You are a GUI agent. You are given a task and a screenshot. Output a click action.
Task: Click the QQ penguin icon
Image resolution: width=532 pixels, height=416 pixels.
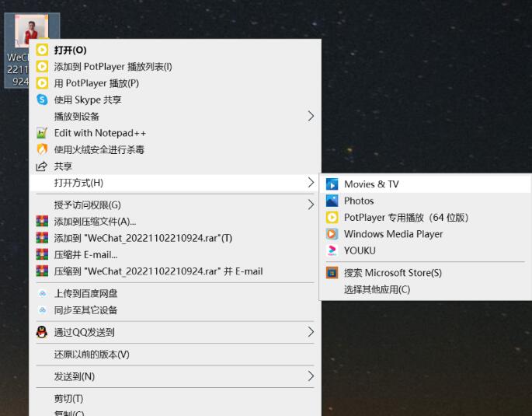pyautogui.click(x=42, y=332)
